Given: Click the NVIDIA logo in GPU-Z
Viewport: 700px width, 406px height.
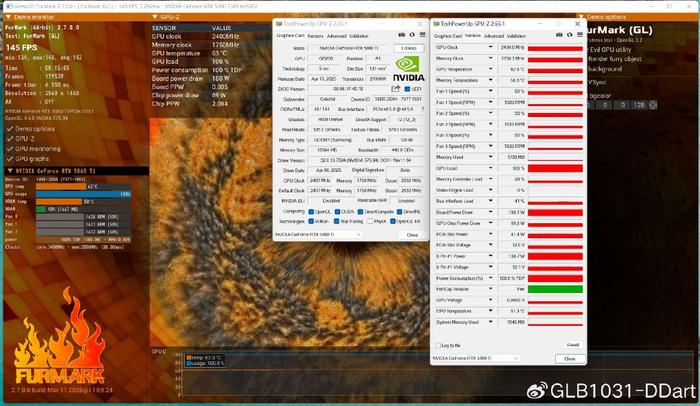Looking at the screenshot, I should click(x=408, y=69).
